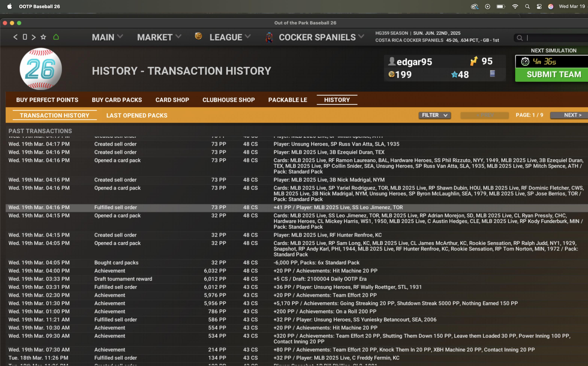Open the FILTER dropdown

pyautogui.click(x=434, y=115)
